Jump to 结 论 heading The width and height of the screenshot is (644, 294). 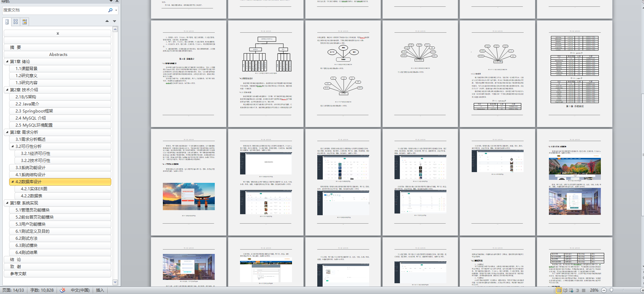tap(57, 260)
